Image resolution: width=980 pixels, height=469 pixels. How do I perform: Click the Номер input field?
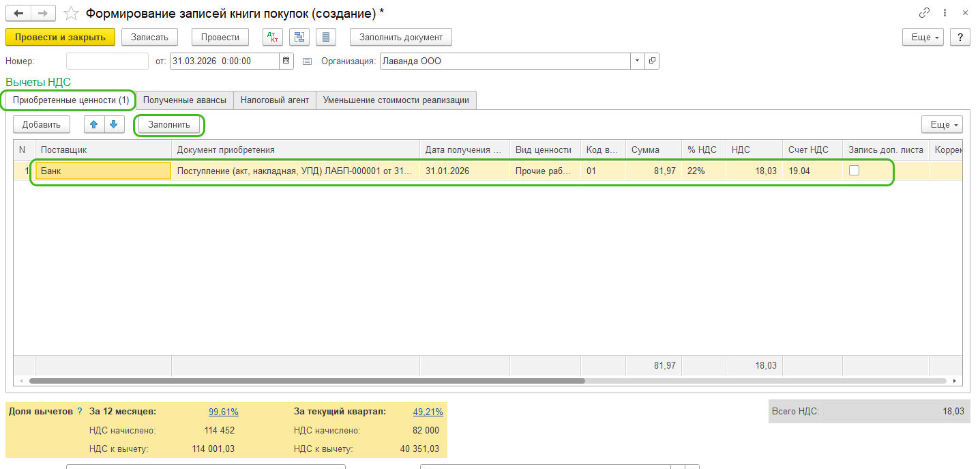click(107, 61)
